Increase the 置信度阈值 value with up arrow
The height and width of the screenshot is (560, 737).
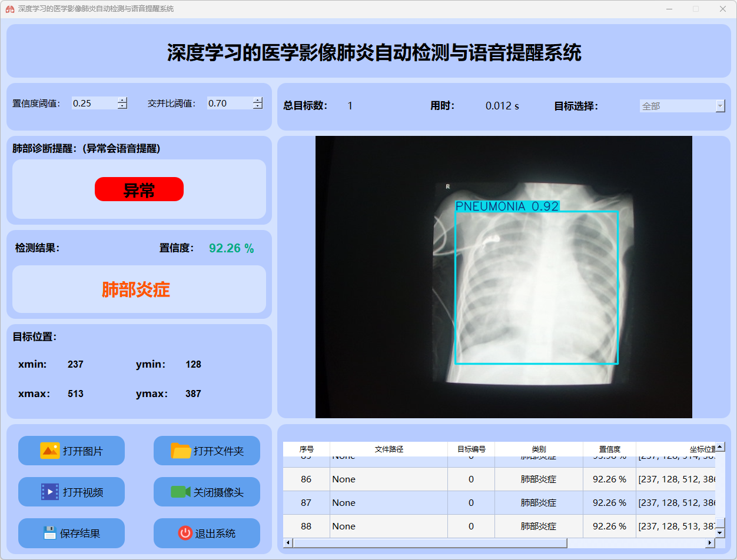(x=122, y=100)
